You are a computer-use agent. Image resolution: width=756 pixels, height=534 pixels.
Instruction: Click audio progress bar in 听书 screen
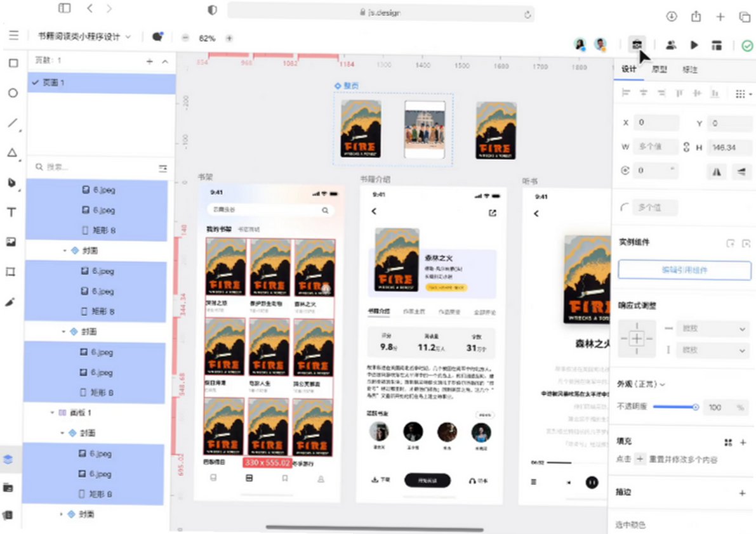(559, 463)
